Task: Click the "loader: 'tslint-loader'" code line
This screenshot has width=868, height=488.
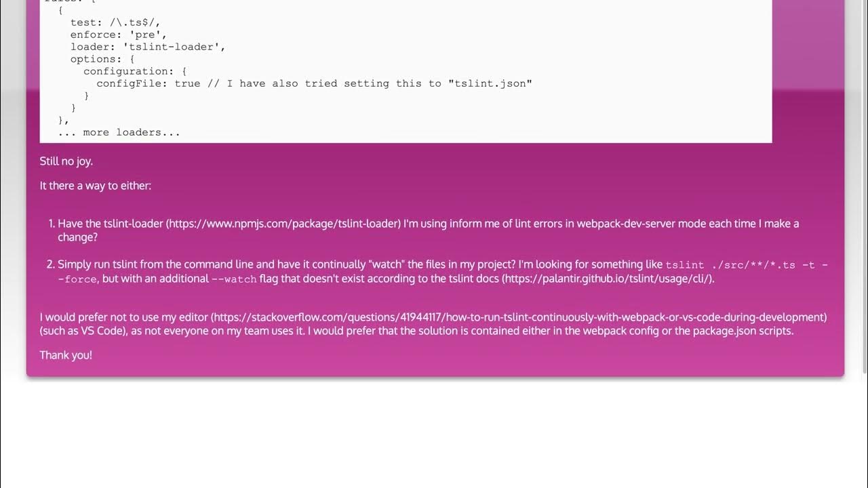Action: (x=147, y=47)
